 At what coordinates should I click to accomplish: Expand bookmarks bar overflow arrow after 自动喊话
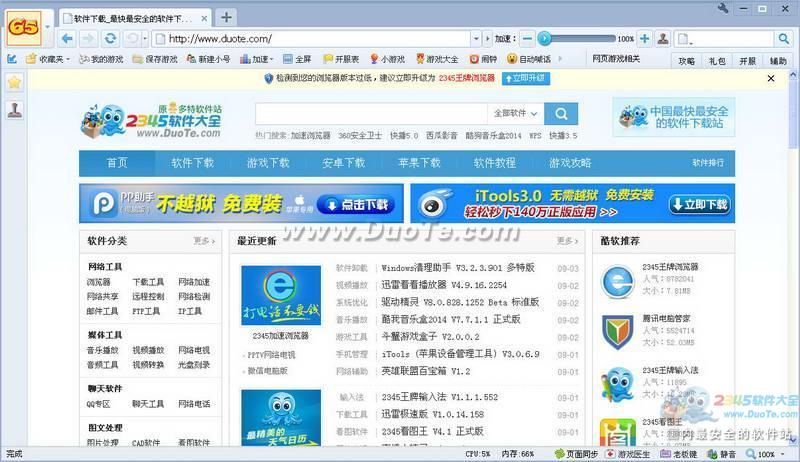pyautogui.click(x=561, y=59)
